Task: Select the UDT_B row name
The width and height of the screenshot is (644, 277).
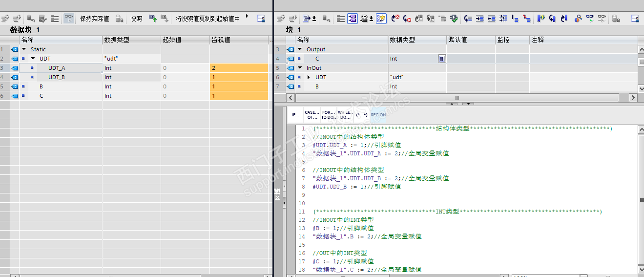Action: 57,77
